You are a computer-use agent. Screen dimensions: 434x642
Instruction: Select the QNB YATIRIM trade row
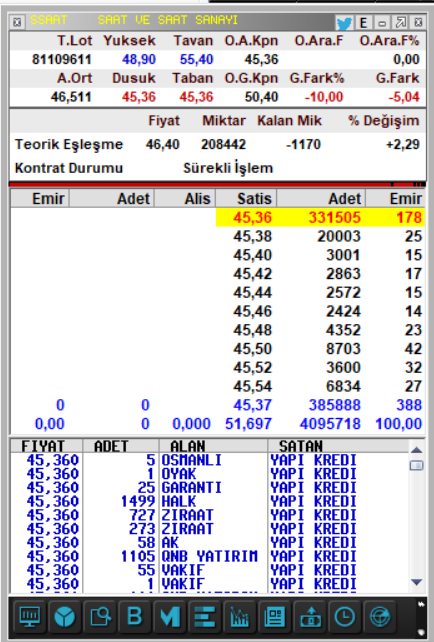tap(210, 556)
